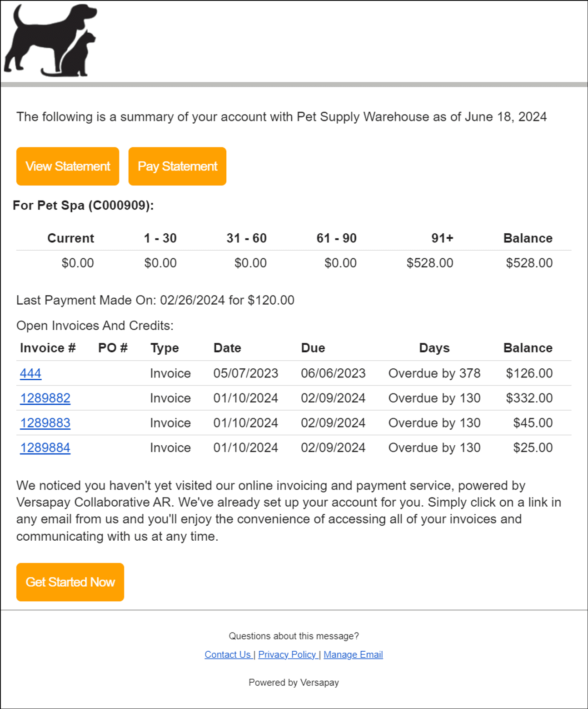Image resolution: width=588 pixels, height=709 pixels.
Task: Click the Invoice # column header
Action: click(48, 348)
